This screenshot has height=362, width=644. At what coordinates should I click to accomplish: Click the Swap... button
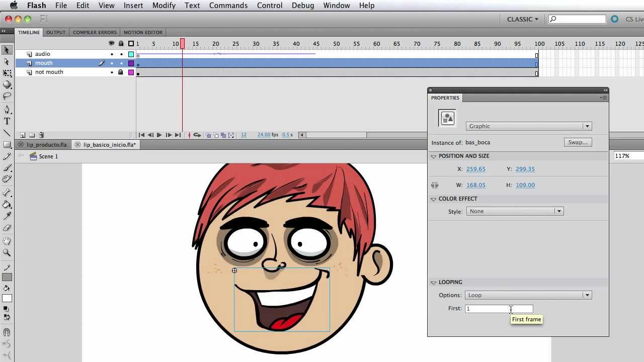point(578,142)
